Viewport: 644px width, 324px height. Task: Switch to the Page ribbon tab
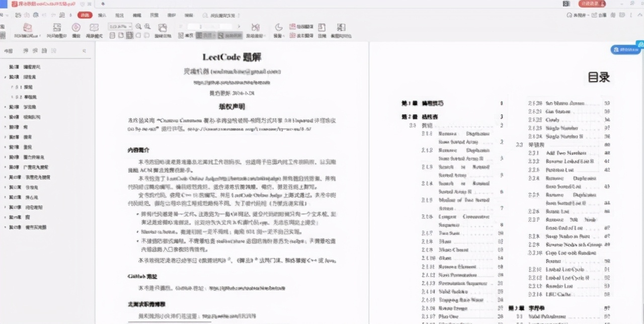[x=154, y=15]
